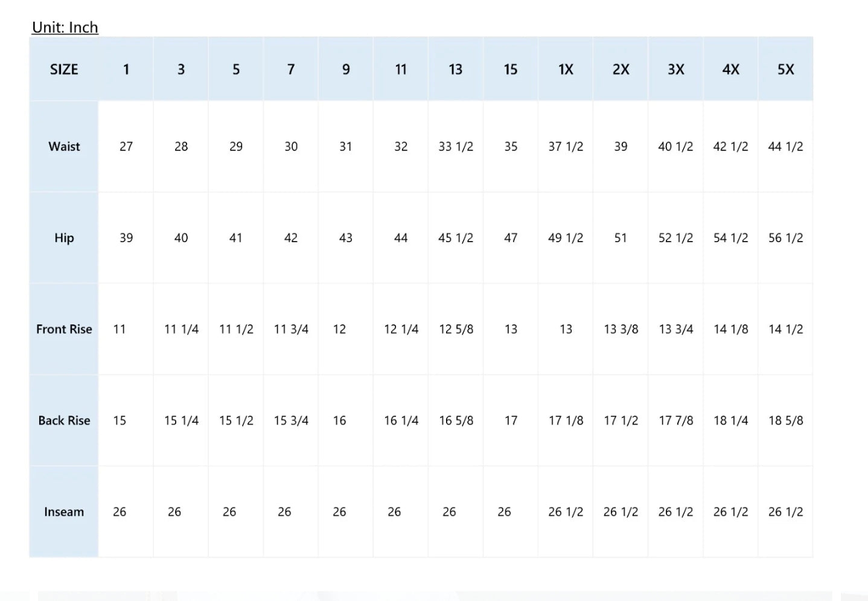
Task: Select waist value 27 for size 1
Action: click(x=126, y=147)
